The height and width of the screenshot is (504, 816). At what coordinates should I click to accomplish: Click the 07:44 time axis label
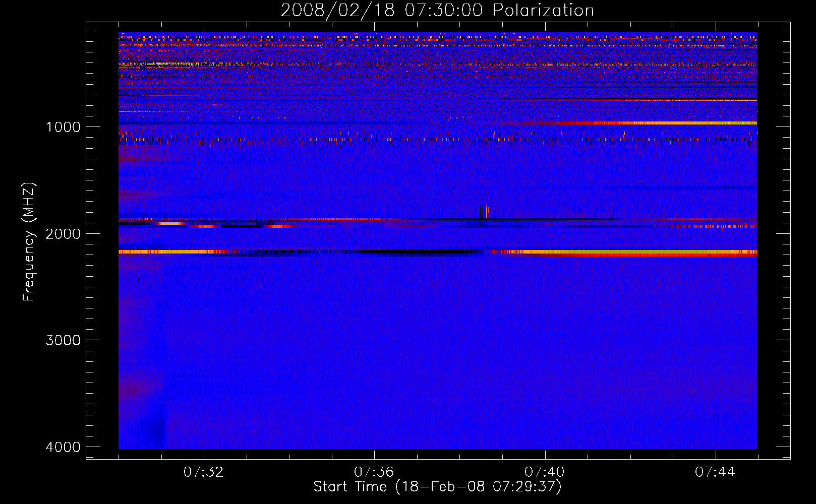click(715, 472)
